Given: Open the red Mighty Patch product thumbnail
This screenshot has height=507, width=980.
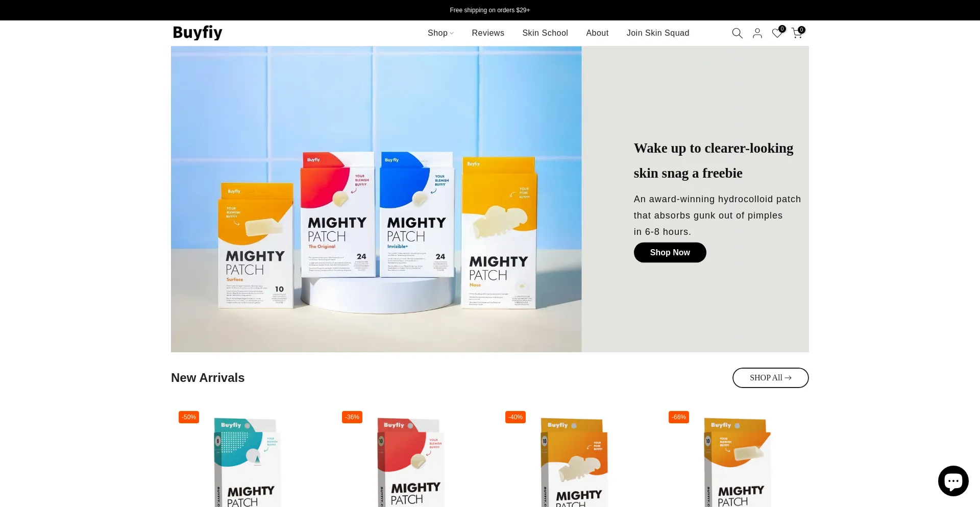Looking at the screenshot, I should tap(411, 462).
